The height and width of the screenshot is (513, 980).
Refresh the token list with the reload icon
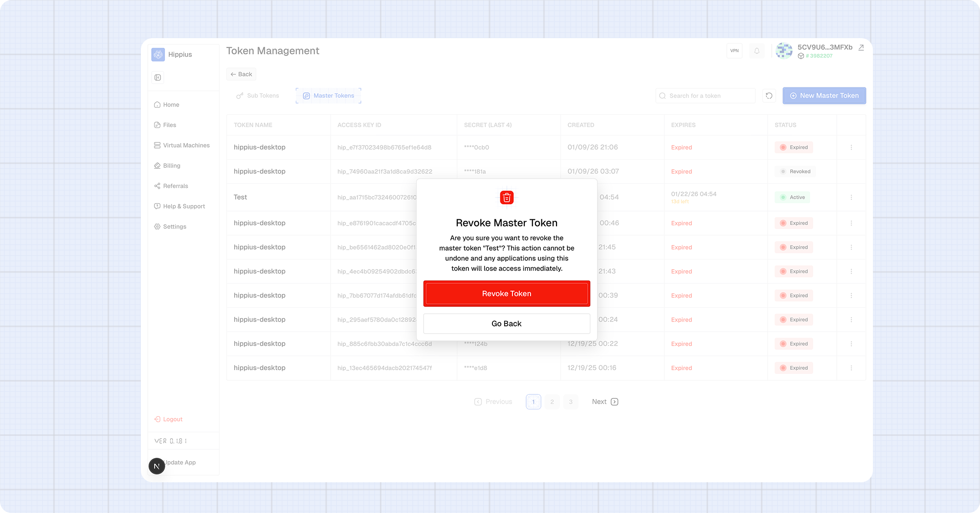click(769, 95)
